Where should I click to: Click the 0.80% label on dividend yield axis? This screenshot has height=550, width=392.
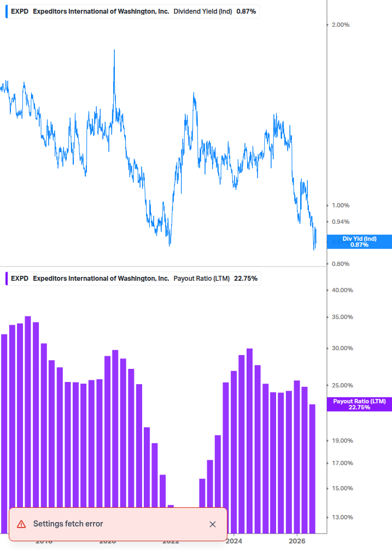341,264
